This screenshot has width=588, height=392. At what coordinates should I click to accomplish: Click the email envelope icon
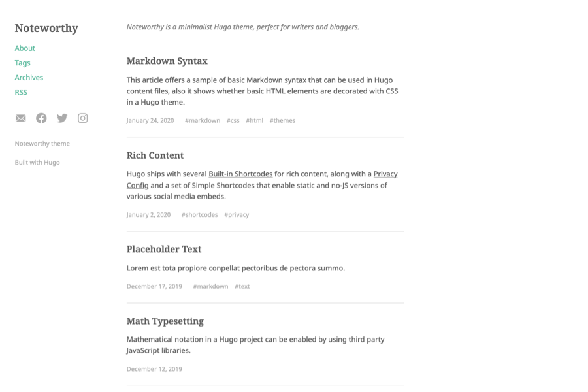pyautogui.click(x=21, y=118)
